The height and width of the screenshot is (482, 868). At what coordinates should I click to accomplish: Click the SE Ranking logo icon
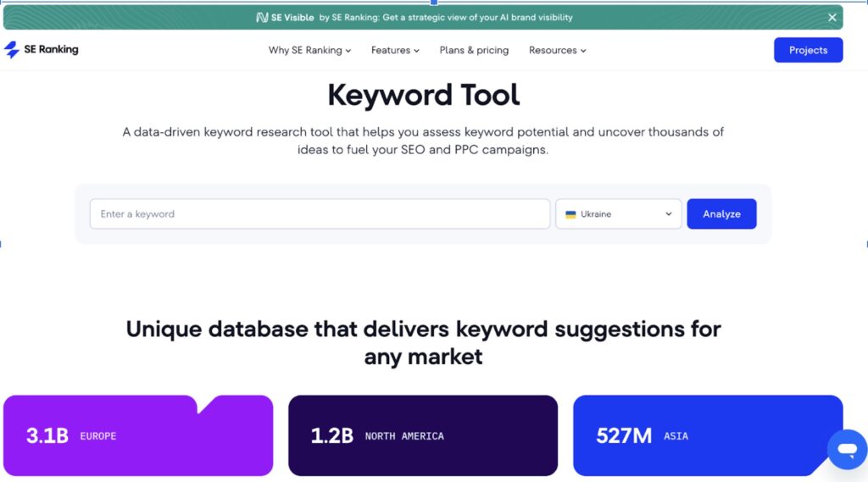click(x=12, y=50)
